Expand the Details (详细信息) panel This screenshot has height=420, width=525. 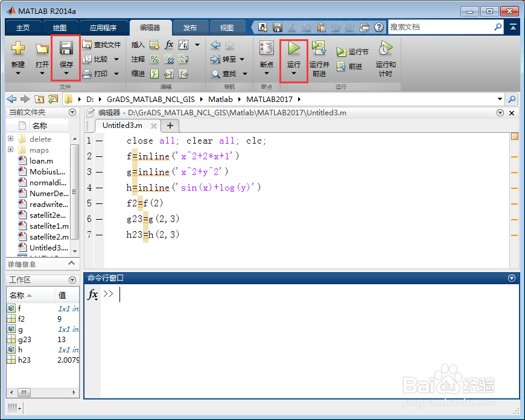click(x=71, y=263)
